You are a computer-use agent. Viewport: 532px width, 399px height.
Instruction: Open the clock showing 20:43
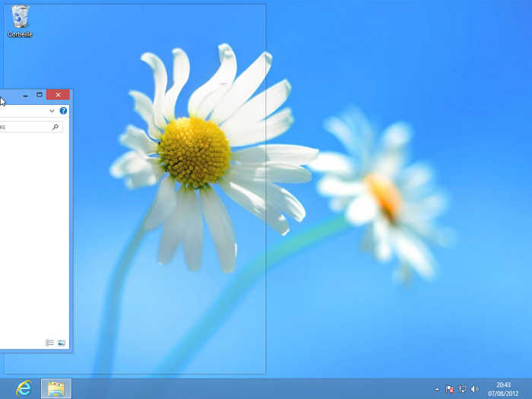point(503,388)
